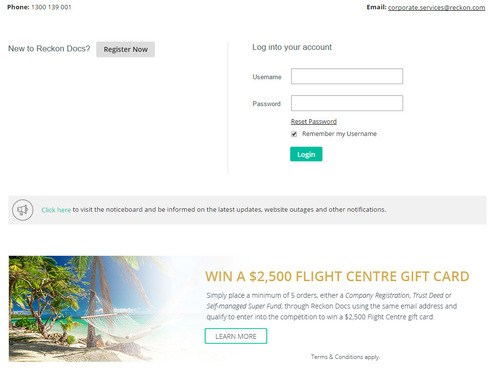Click the LEARN MORE button

[236, 336]
